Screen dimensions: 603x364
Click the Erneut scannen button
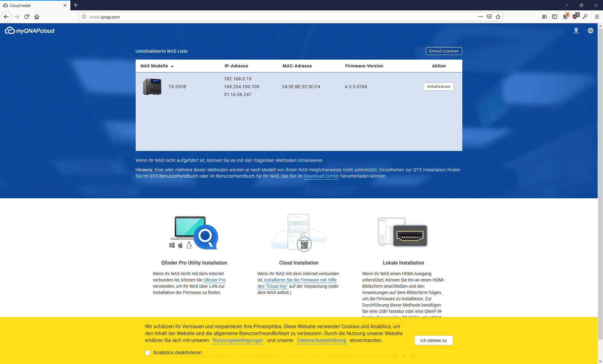tap(443, 51)
